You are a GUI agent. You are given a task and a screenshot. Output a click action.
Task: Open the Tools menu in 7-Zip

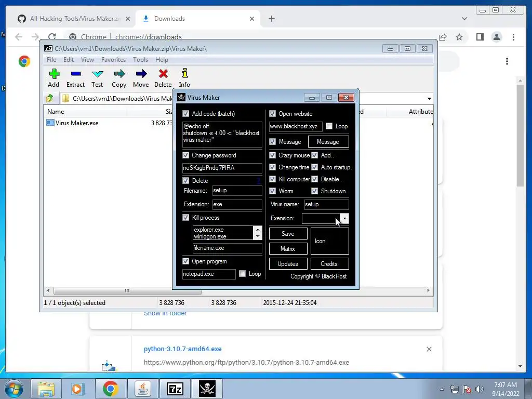140,60
